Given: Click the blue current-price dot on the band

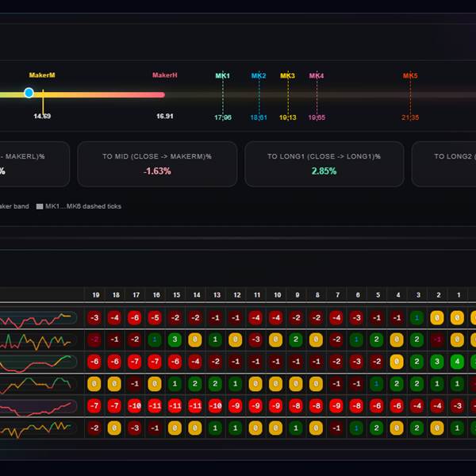Looking at the screenshot, I should 29,93.
